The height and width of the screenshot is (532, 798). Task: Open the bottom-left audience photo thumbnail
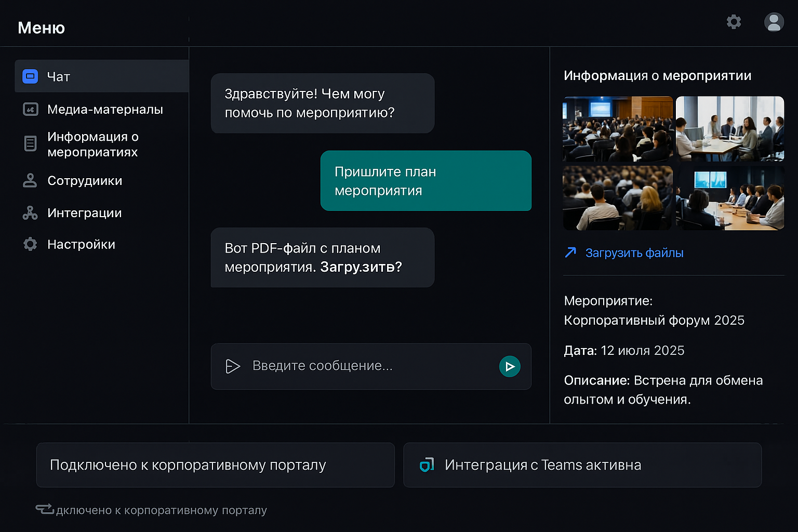[x=618, y=198]
